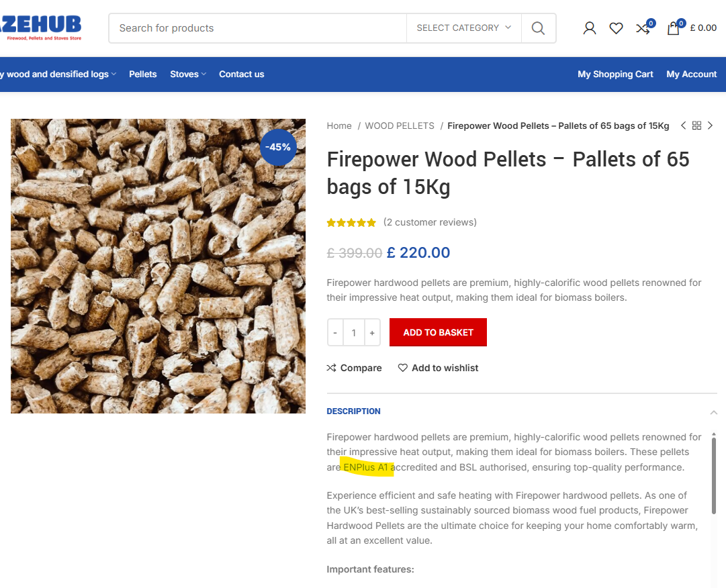
Task: Open the shopping bag cart icon
Action: click(x=673, y=28)
